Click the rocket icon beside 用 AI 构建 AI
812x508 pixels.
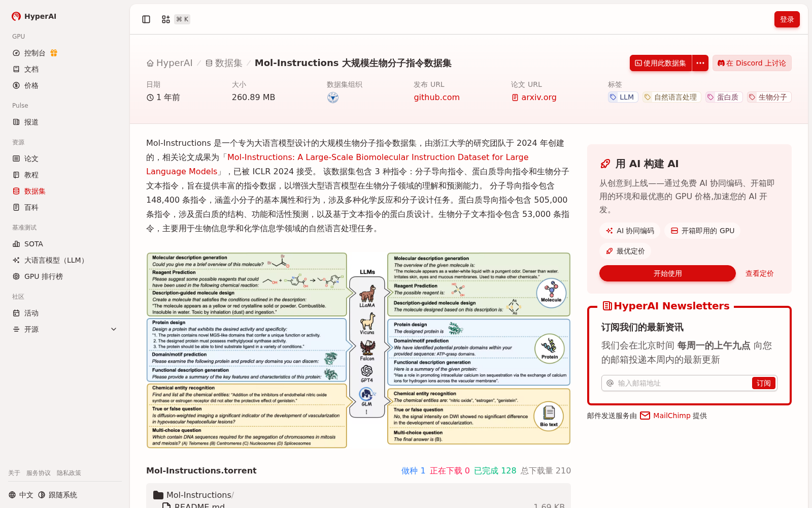[605, 164]
